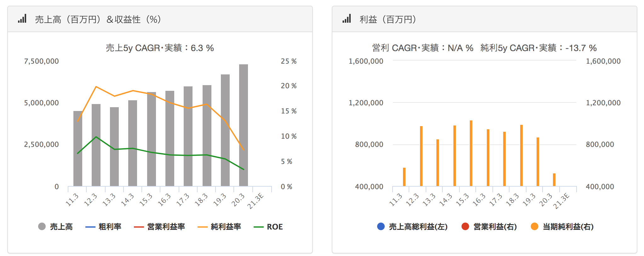Hide the ROE green legend series
The image size is (644, 256).
268,227
